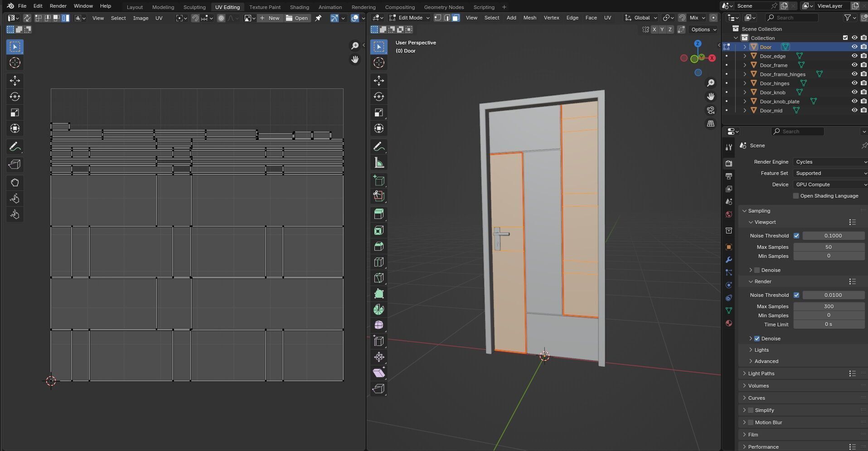Image resolution: width=868 pixels, height=451 pixels.
Task: Toggle Open Shading Language checkbox
Action: (x=796, y=196)
